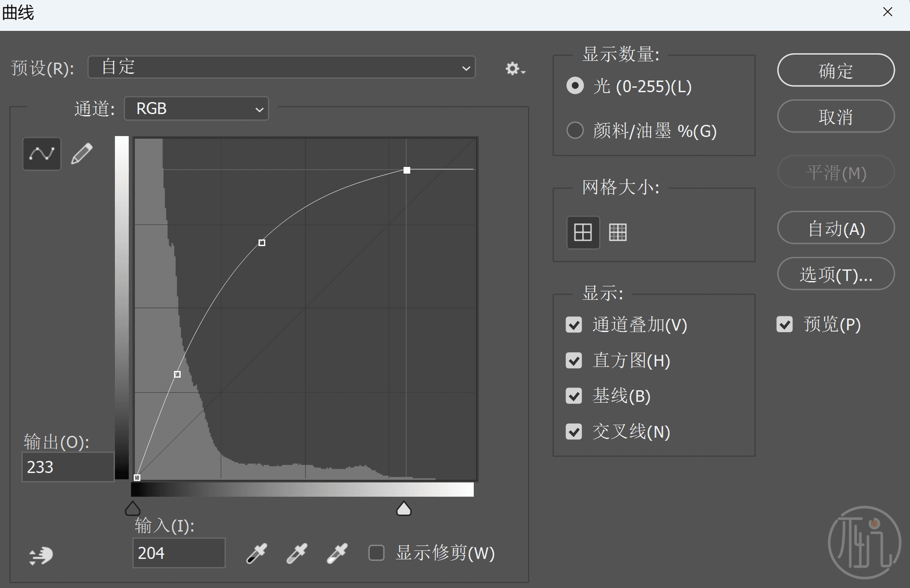Select the edit points curve tool
This screenshot has height=588, width=910.
[42, 154]
